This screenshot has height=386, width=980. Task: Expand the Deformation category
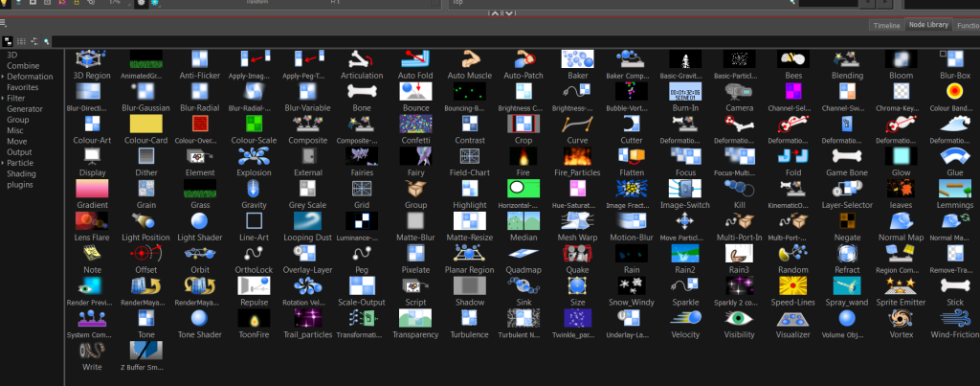pos(3,77)
